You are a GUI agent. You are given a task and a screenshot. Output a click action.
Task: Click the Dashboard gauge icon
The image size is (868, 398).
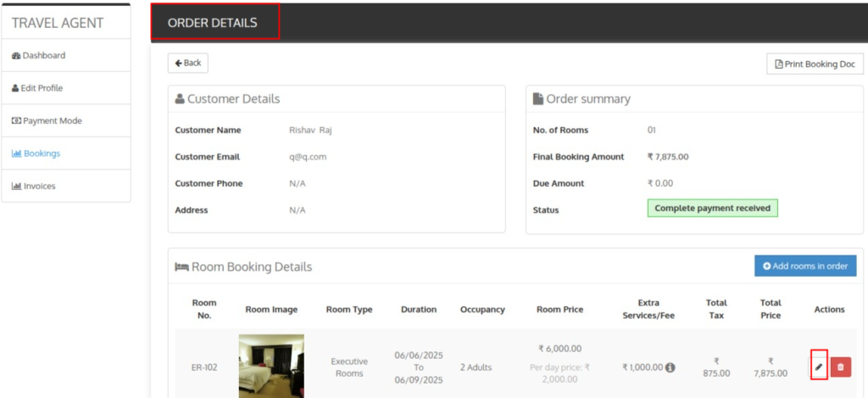coord(16,55)
